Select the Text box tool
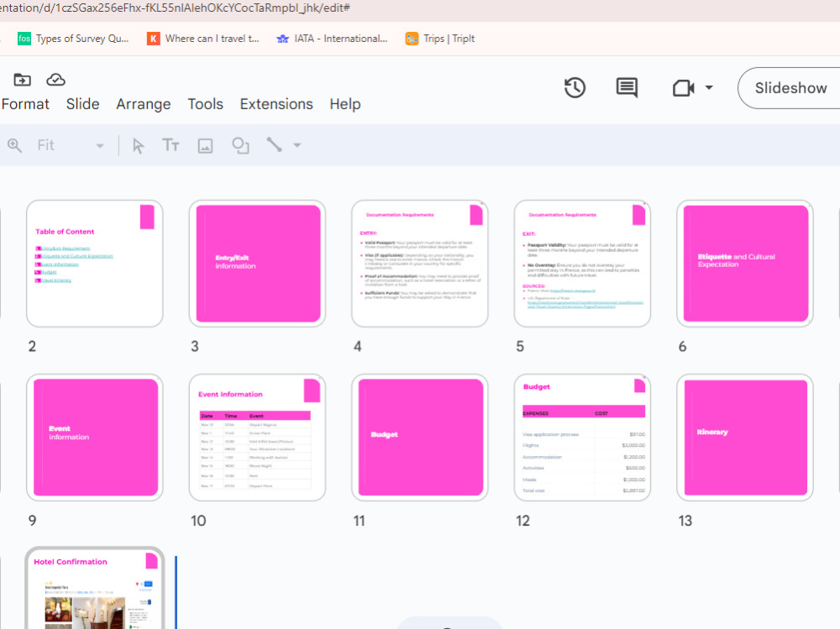 click(x=171, y=145)
